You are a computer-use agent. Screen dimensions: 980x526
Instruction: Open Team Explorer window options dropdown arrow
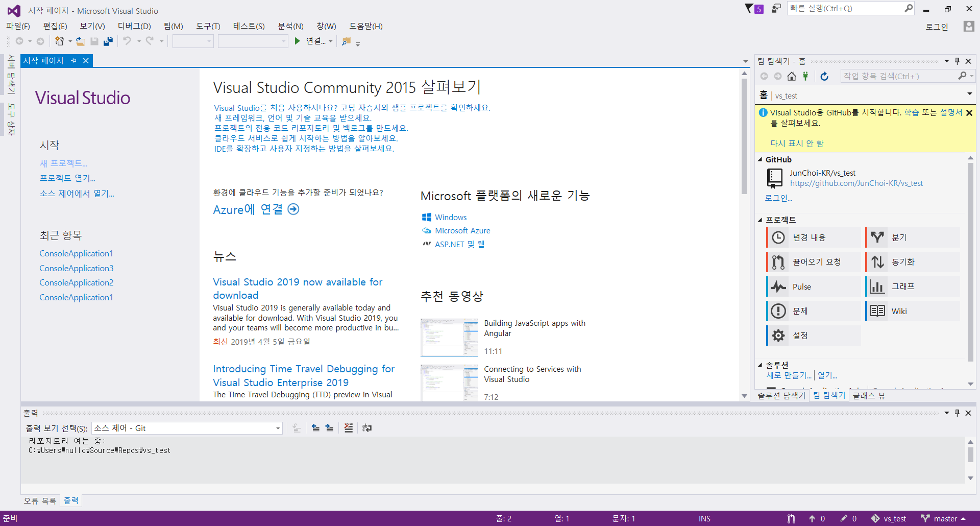pos(947,61)
